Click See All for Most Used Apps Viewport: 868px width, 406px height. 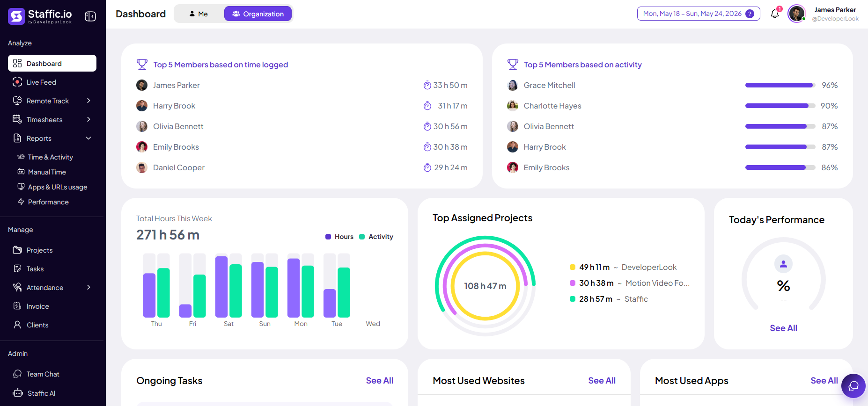pyautogui.click(x=824, y=380)
